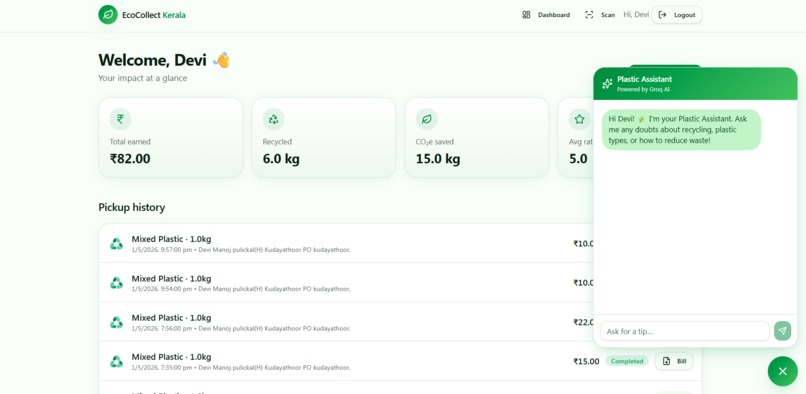Screen dimensions: 806x394
Task: Focus the Ask for a tip input field
Action: coord(685,331)
